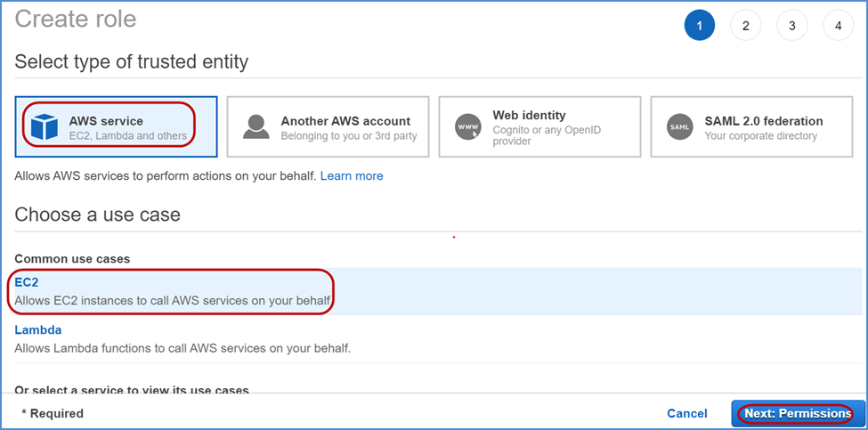Go to step 4 circle
868x430 pixels.
tap(839, 26)
